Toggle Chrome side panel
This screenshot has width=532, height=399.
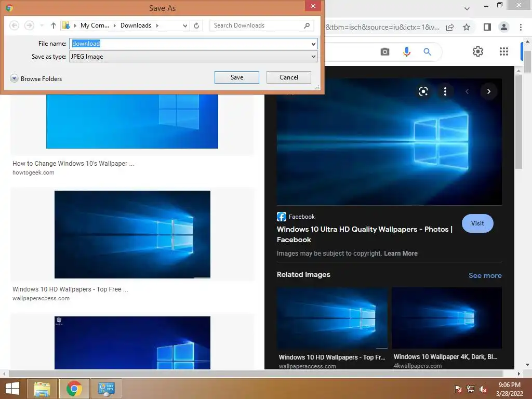click(487, 27)
